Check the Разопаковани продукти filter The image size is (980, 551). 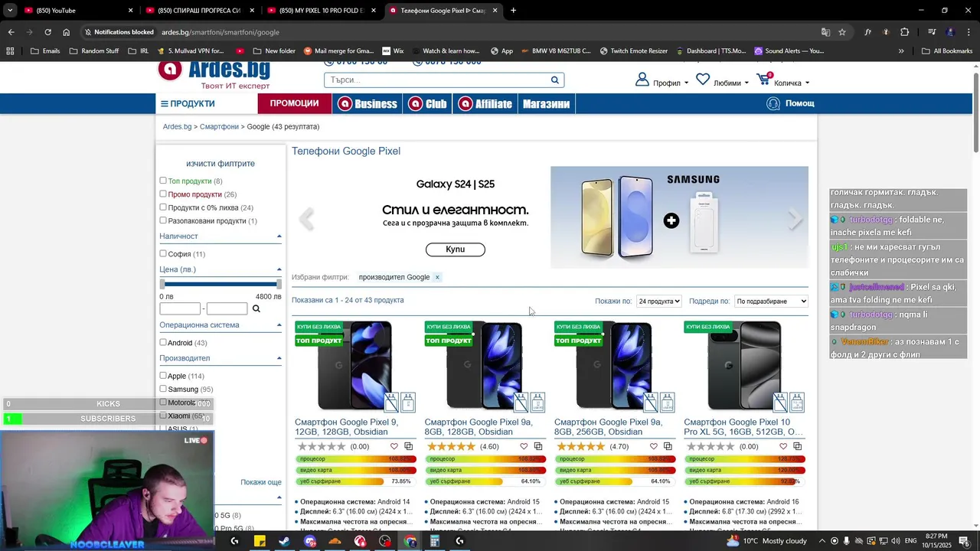click(x=163, y=220)
